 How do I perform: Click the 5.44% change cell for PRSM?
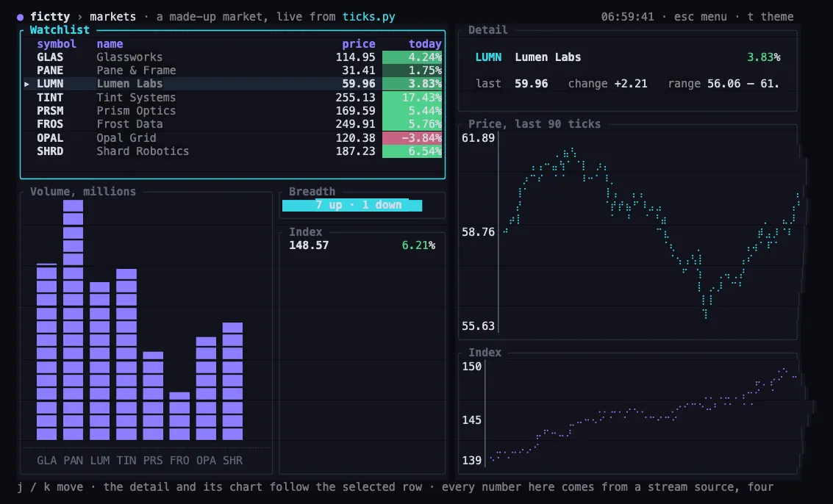pyautogui.click(x=412, y=110)
